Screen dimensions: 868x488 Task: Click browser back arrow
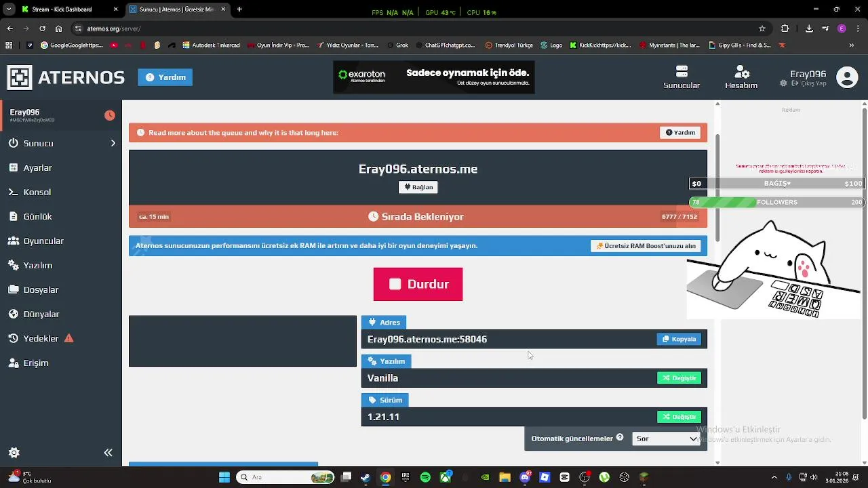9,28
